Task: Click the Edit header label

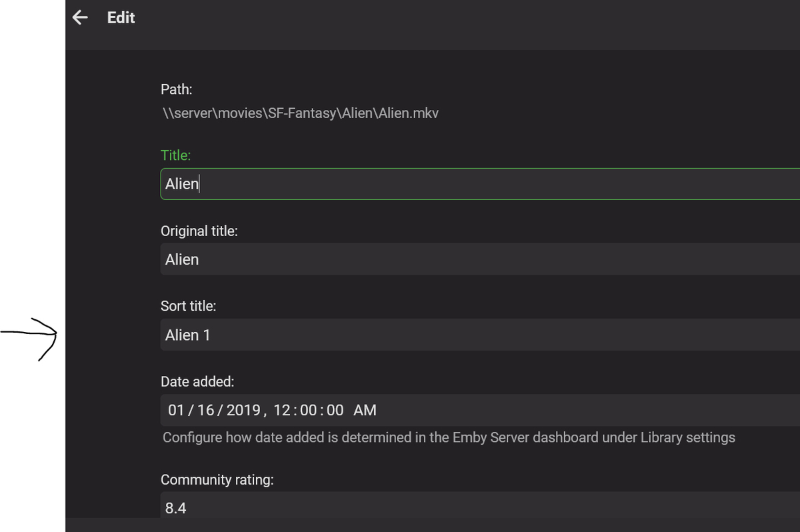Action: (x=121, y=17)
